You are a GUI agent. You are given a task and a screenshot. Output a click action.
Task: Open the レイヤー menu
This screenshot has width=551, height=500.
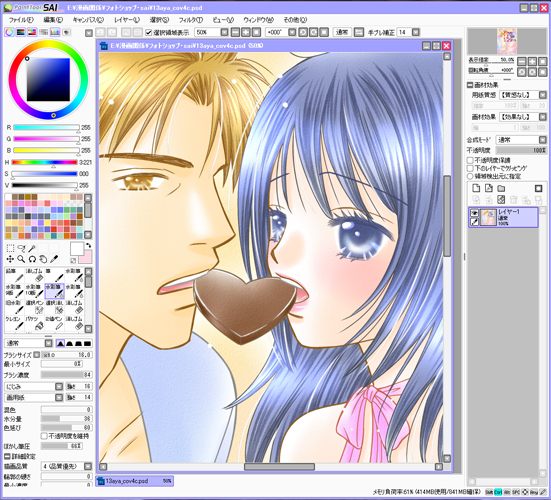click(127, 20)
